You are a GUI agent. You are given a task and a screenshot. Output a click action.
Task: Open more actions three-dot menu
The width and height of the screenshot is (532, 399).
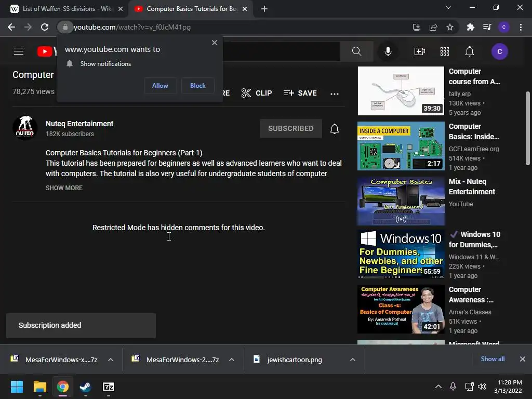click(335, 94)
